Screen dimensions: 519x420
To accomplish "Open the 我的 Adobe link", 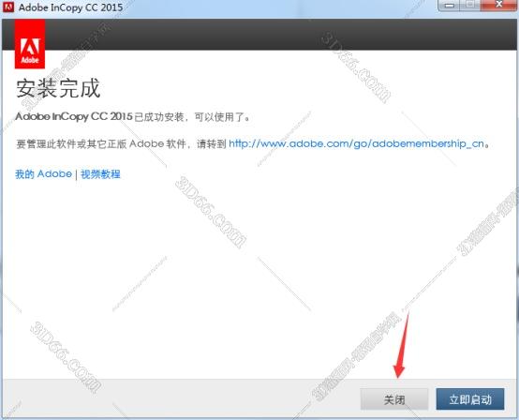I will 43,173.
